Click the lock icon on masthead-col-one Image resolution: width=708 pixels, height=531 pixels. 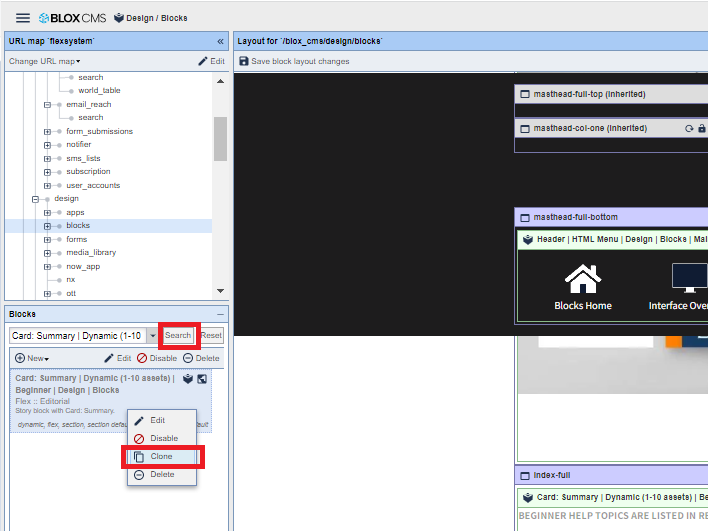click(x=702, y=129)
